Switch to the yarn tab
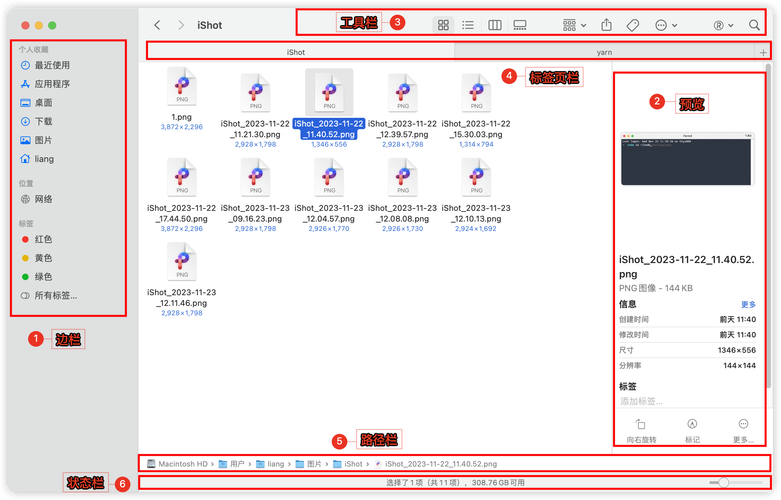Viewport: 781px width, 500px height. 604,50
